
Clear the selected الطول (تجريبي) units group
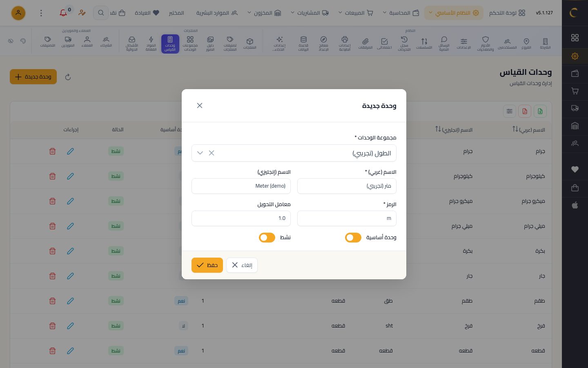212,153
